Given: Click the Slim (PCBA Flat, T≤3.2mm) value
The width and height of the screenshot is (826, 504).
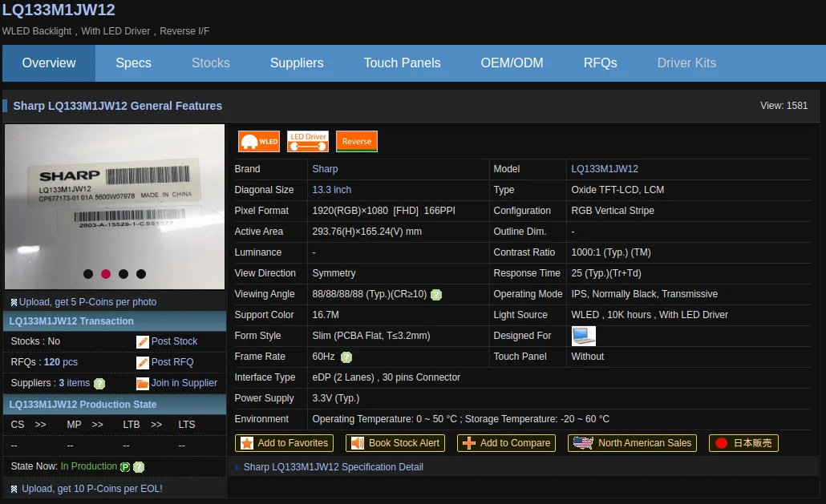Looking at the screenshot, I should (x=370, y=336).
